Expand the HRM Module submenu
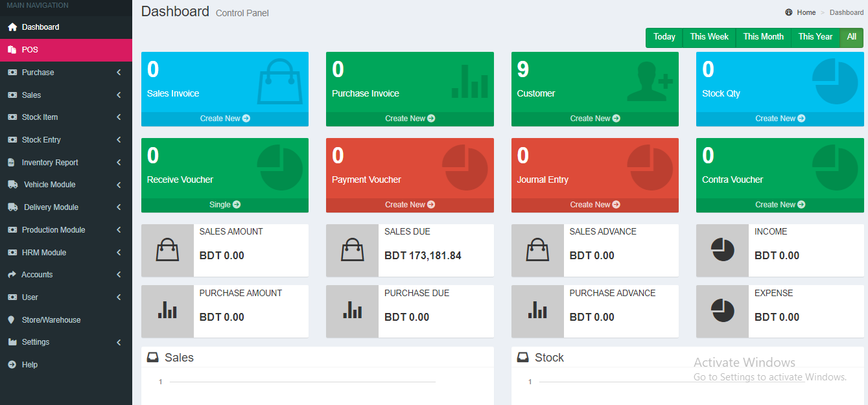868x405 pixels. tap(119, 253)
